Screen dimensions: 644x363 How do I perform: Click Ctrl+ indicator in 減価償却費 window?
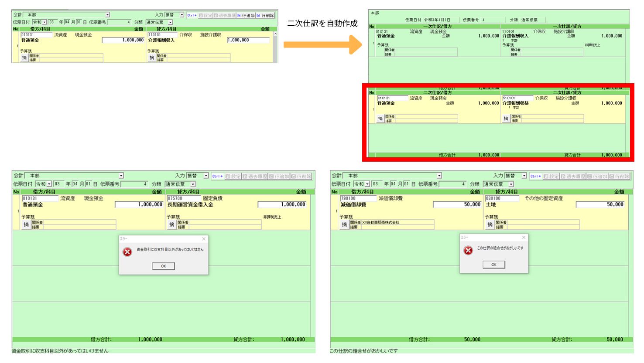pos(536,176)
